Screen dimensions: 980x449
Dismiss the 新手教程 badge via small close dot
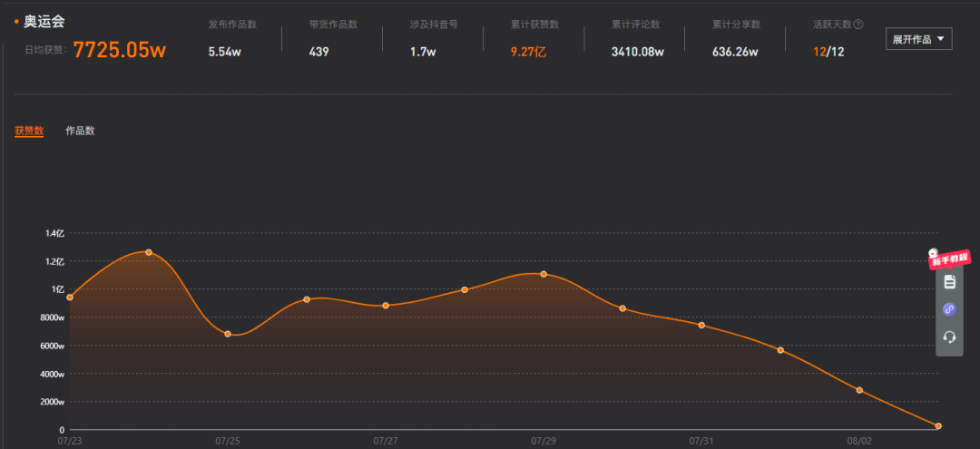point(933,253)
